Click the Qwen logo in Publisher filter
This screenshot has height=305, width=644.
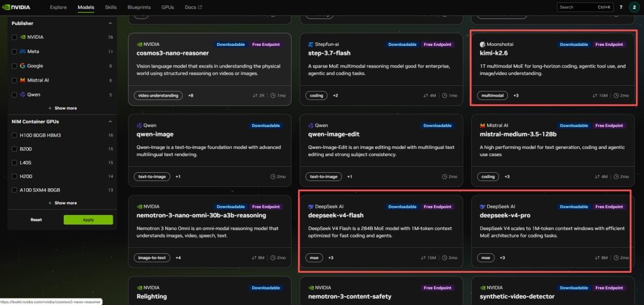tap(23, 94)
